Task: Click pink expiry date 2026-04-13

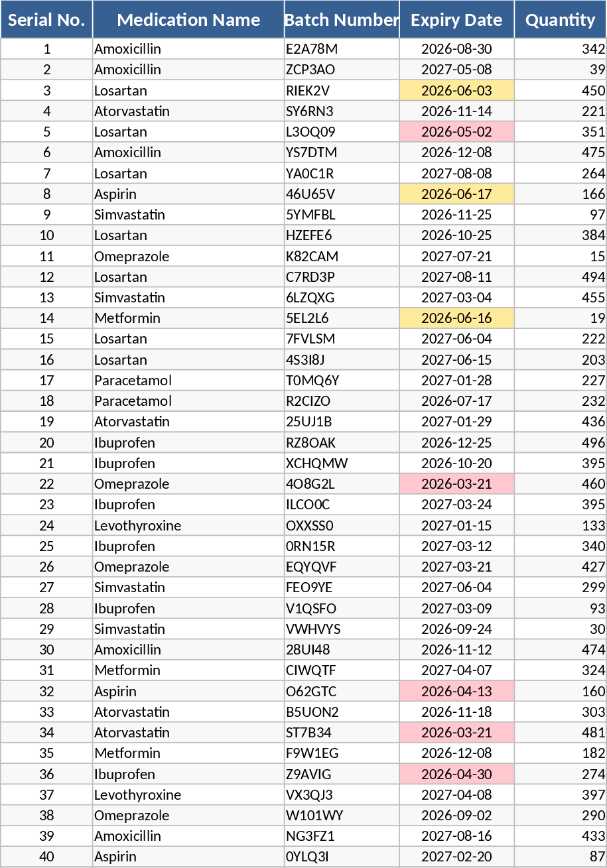Action: pos(456,692)
